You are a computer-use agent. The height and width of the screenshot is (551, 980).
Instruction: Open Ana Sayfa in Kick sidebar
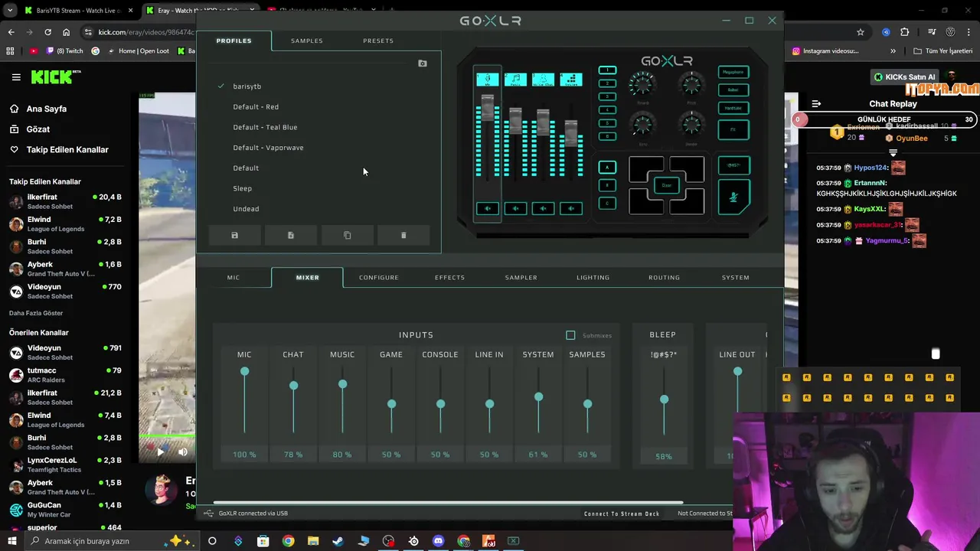(47, 109)
